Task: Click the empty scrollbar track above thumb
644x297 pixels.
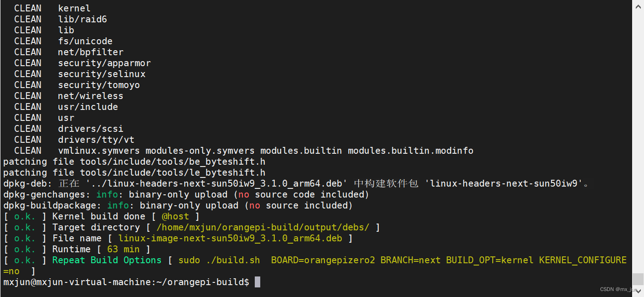Action: (x=638, y=141)
